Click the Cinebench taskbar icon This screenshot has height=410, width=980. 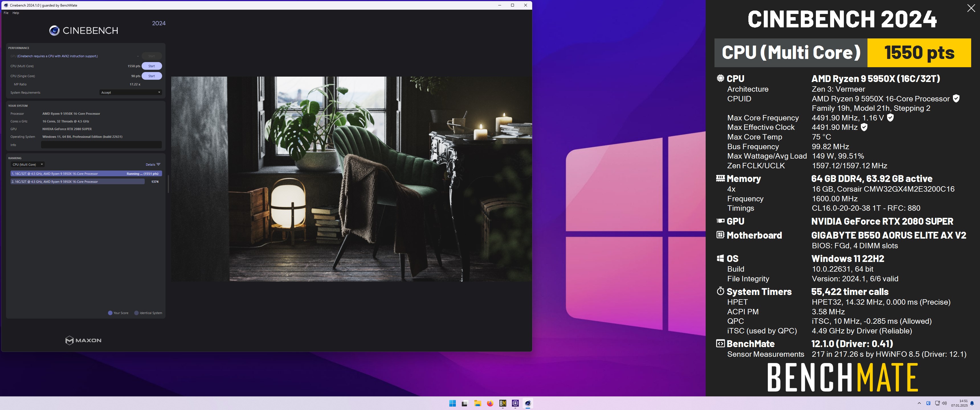pyautogui.click(x=528, y=403)
